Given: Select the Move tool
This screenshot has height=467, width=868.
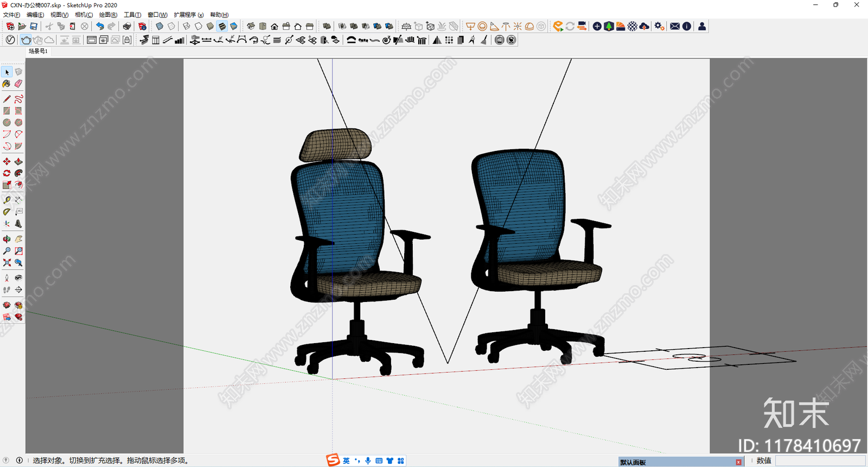Looking at the screenshot, I should 7,161.
